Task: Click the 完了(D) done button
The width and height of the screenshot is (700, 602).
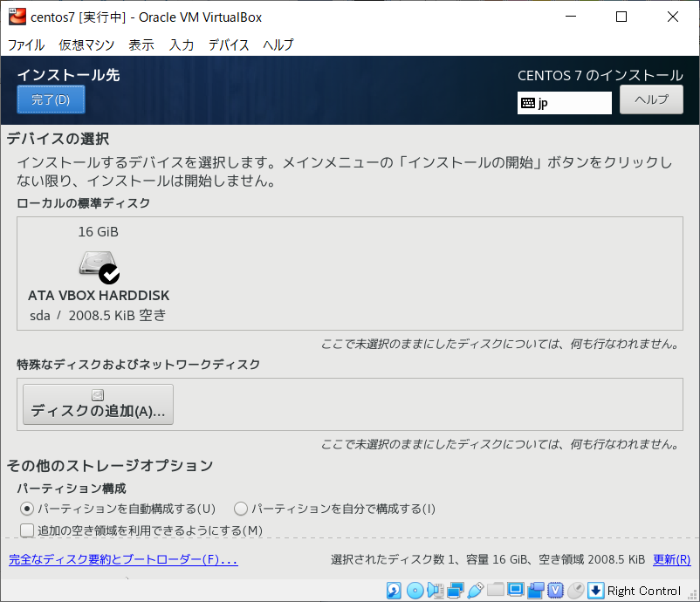Action: coord(51,99)
